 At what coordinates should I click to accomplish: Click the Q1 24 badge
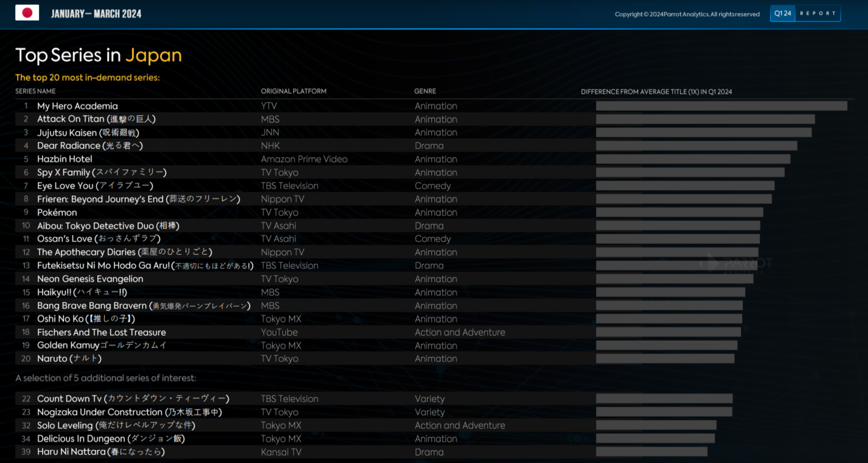[782, 13]
